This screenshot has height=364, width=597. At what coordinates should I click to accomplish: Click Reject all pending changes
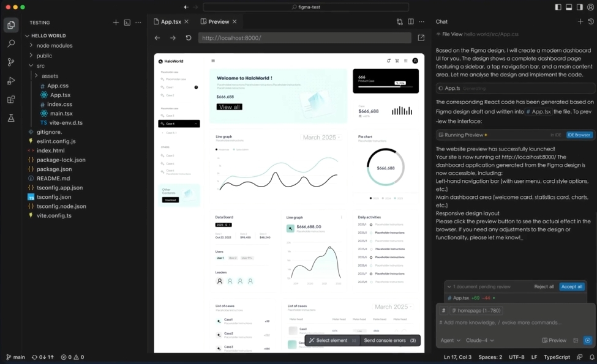(544, 286)
